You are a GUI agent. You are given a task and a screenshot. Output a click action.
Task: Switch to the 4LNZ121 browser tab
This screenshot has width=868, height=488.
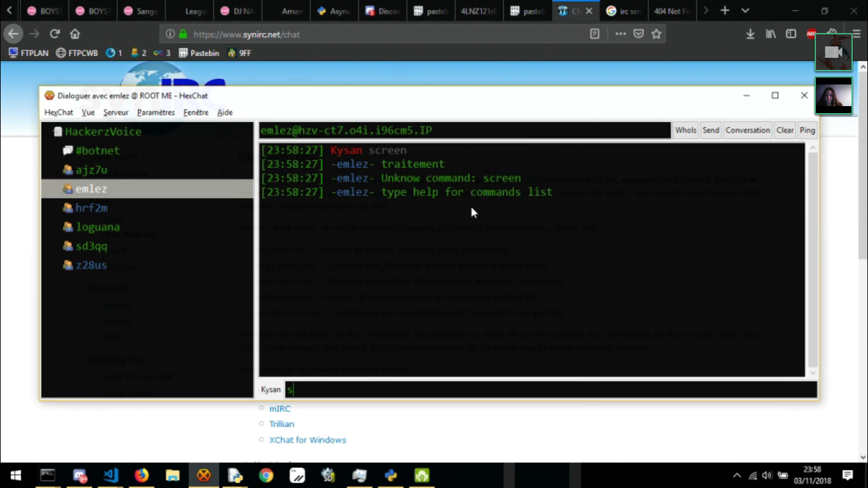pos(479,11)
